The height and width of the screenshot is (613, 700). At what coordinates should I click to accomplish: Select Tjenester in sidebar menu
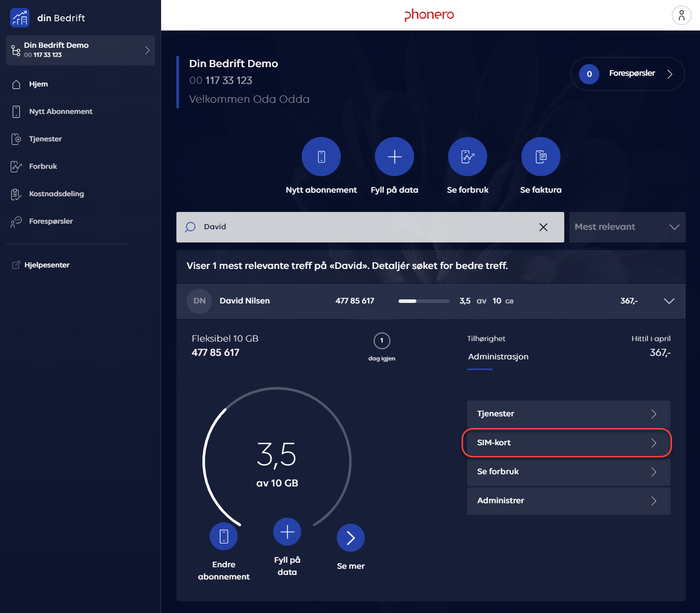click(46, 139)
